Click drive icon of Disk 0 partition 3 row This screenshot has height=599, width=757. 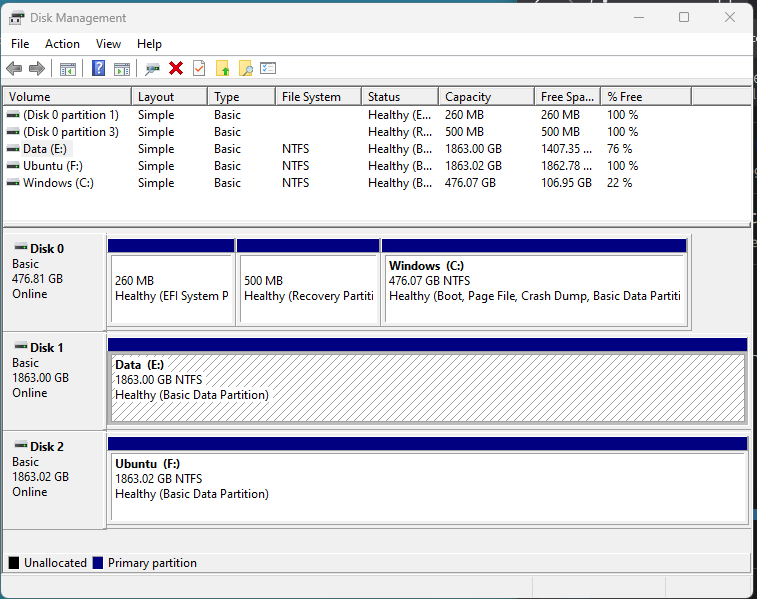pyautogui.click(x=14, y=132)
